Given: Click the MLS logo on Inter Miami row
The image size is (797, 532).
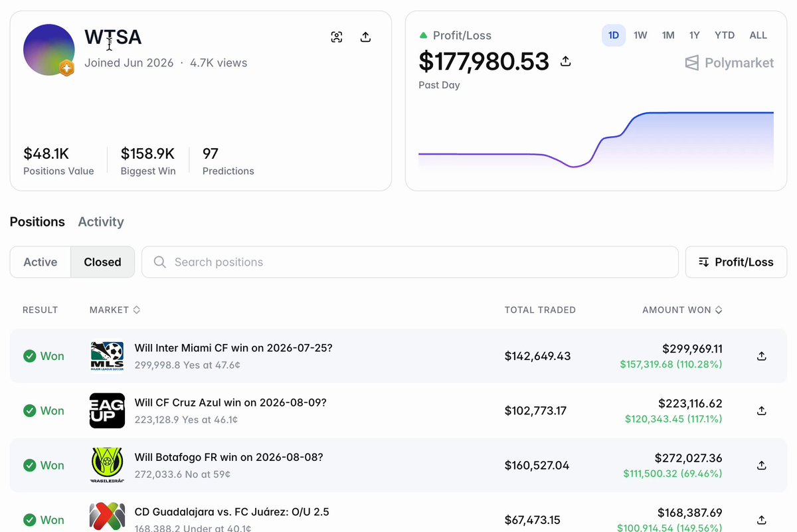Looking at the screenshot, I should (107, 356).
